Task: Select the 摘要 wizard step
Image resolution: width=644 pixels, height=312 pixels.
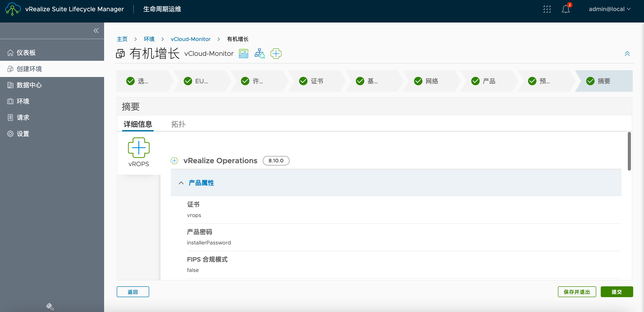Action: pyautogui.click(x=604, y=81)
